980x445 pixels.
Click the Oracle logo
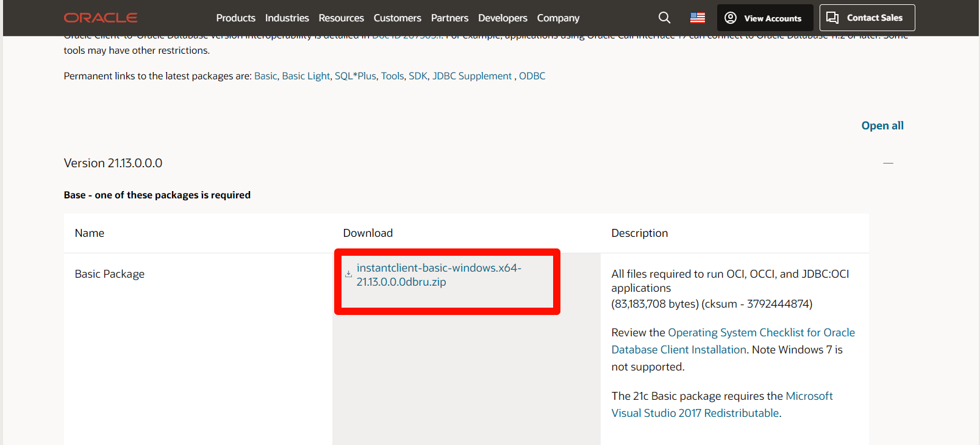[x=101, y=18]
